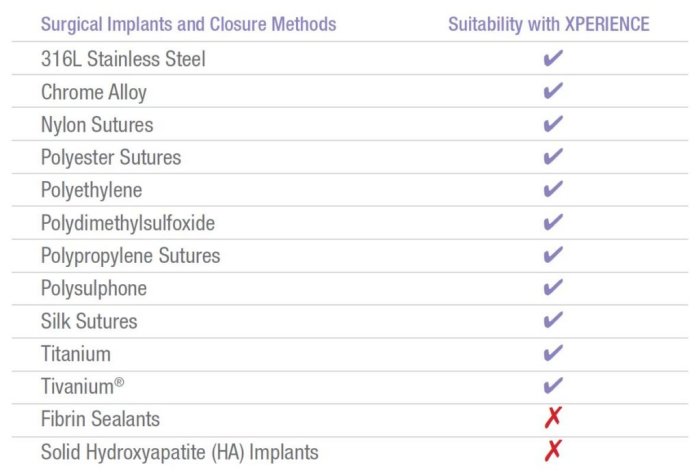Viewport: 700px width, 476px height.
Task: Select the Fibrin Sealants row label
Action: 100,419
